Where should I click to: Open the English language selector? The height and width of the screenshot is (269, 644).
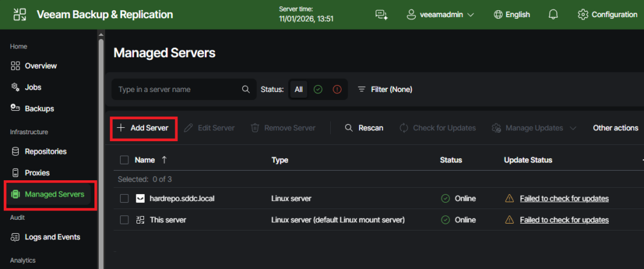coord(512,14)
